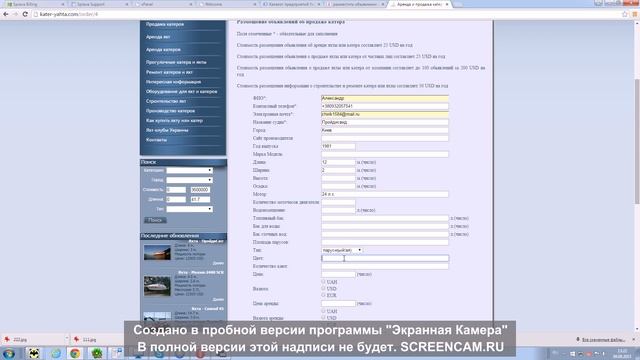The width and height of the screenshot is (640, 360).
Task: Click the Год выпуска input field
Action: pyautogui.click(x=338, y=146)
